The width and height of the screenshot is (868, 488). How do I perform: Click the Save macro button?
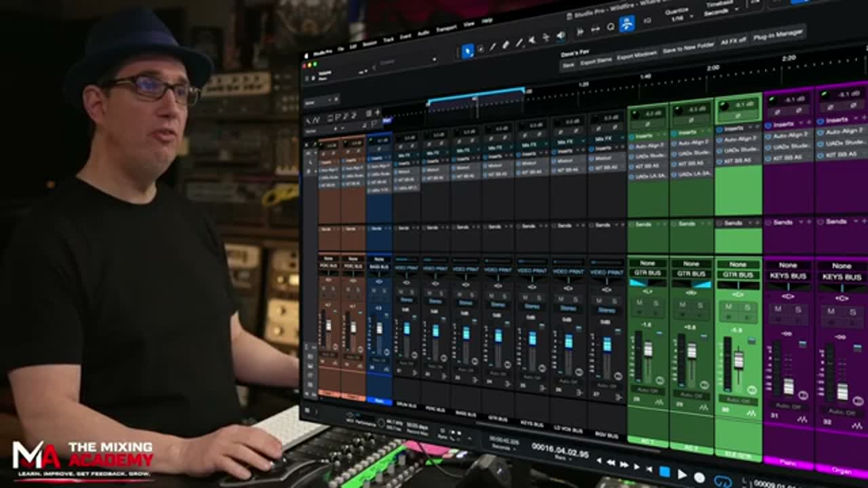[x=568, y=65]
